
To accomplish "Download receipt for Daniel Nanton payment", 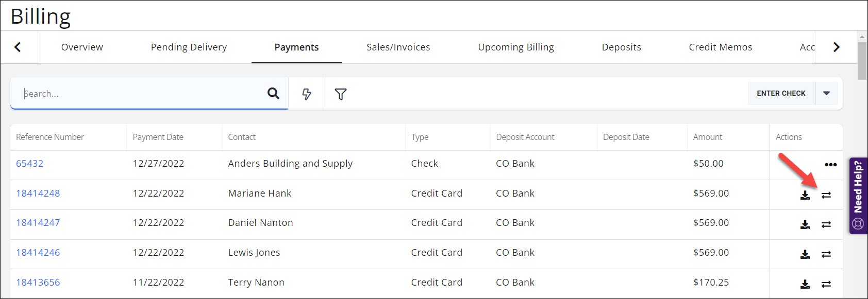I will 805,224.
